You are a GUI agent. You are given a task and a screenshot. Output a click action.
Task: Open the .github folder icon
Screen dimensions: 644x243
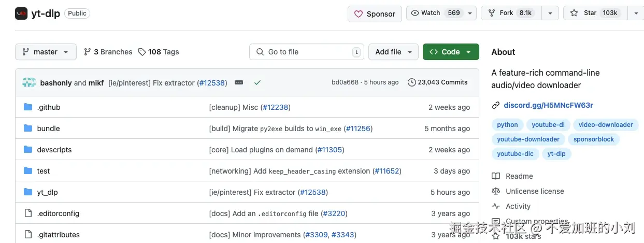28,107
